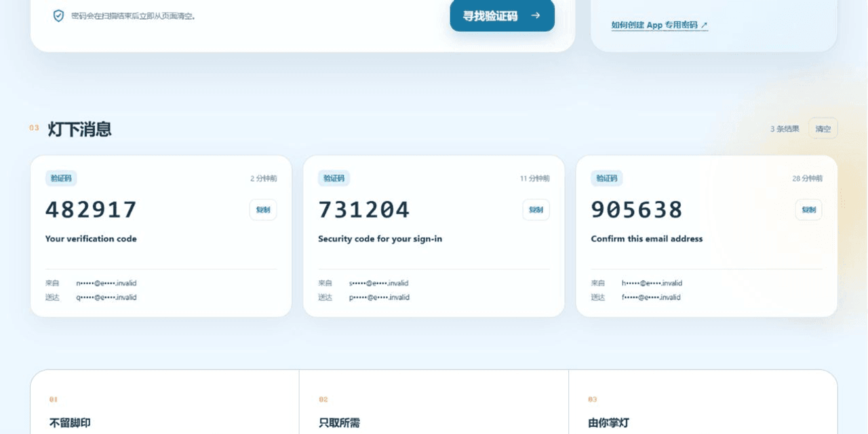The image size is (868, 434).
Task: Click the subject Security code for your sign-in
Action: click(380, 239)
